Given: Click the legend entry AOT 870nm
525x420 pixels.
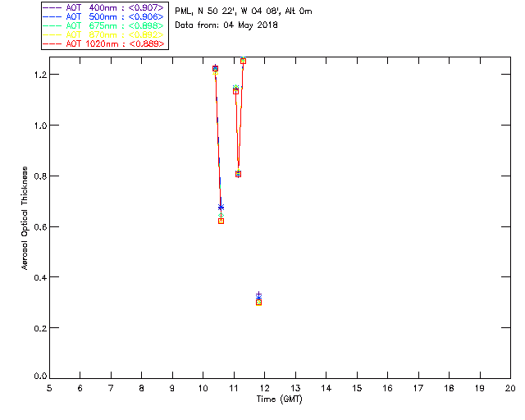Looking at the screenshot, I should (x=103, y=34).
